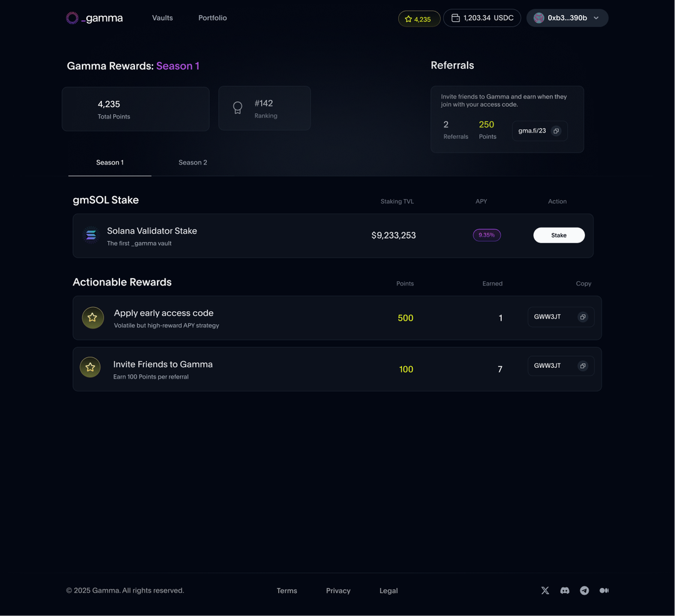Open the Privacy link in footer

[x=338, y=590]
